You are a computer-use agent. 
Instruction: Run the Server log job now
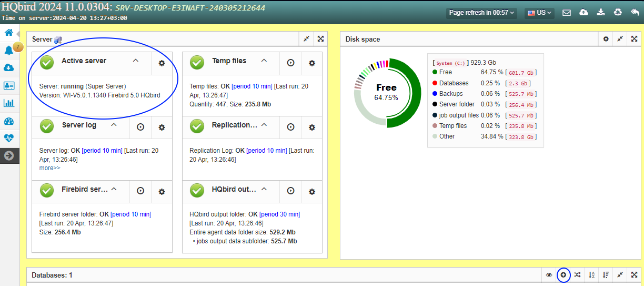click(140, 127)
